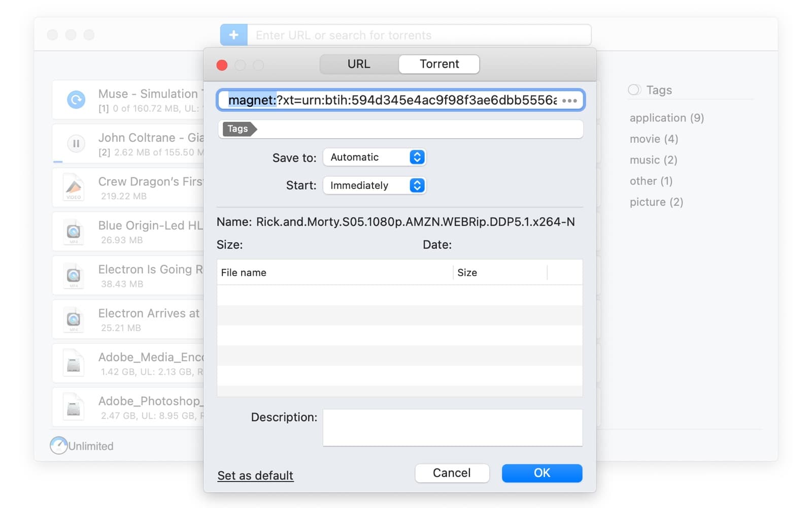812x508 pixels.
Task: Open the Start Immediately dropdown
Action: click(x=375, y=185)
